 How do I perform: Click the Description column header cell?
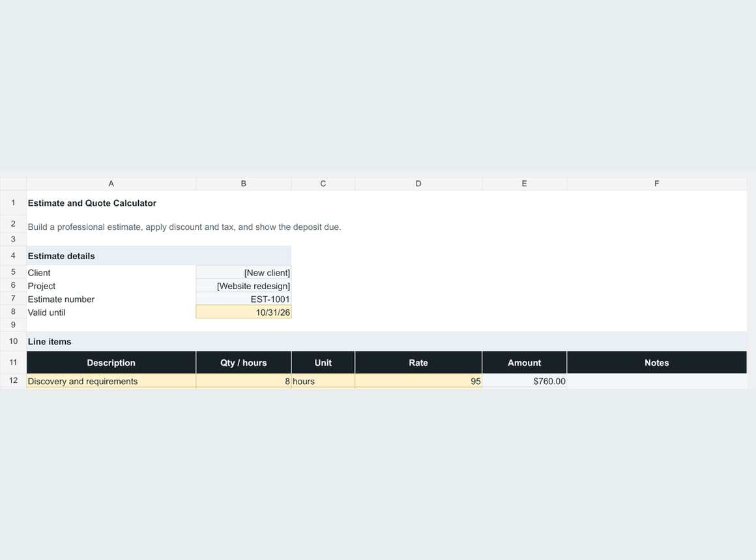coord(111,363)
